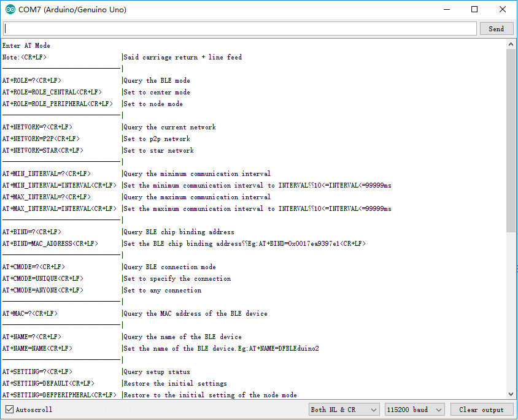Click the 'AT+CMODE=ANYONE<CR+LF>' command
This screenshot has width=518, height=420.
(x=43, y=291)
